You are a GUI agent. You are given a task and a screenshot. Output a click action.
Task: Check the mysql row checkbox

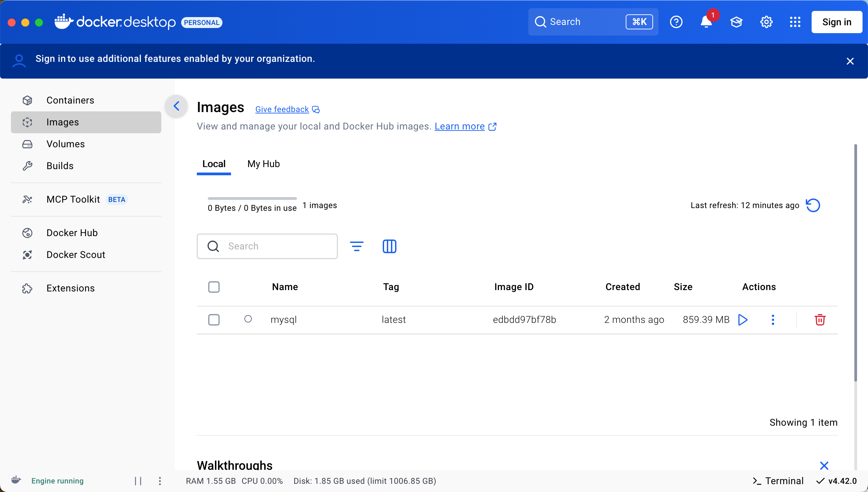point(214,320)
